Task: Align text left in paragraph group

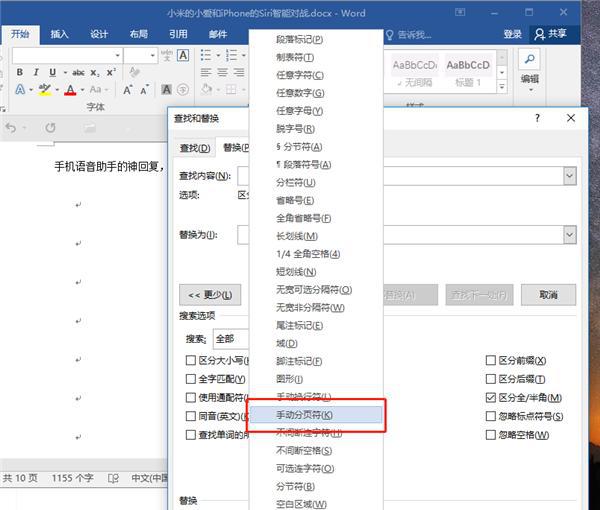Action: tap(206, 72)
